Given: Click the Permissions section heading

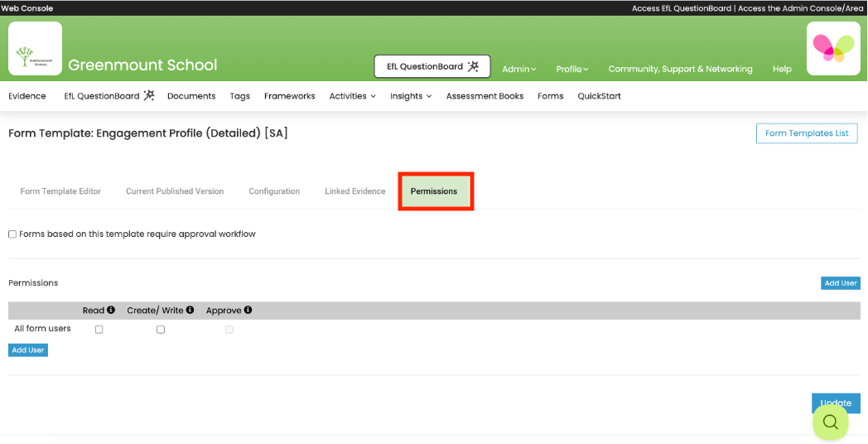Looking at the screenshot, I should [33, 283].
